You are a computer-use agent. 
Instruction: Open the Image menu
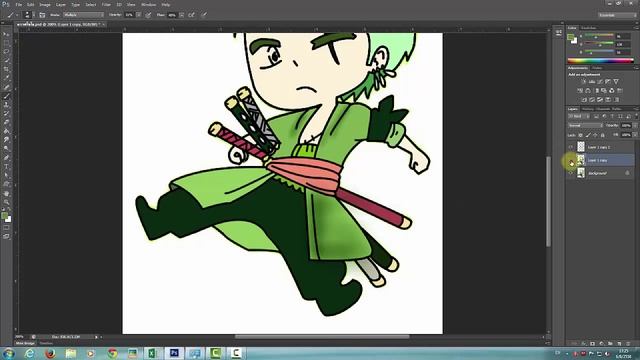(x=44, y=4)
